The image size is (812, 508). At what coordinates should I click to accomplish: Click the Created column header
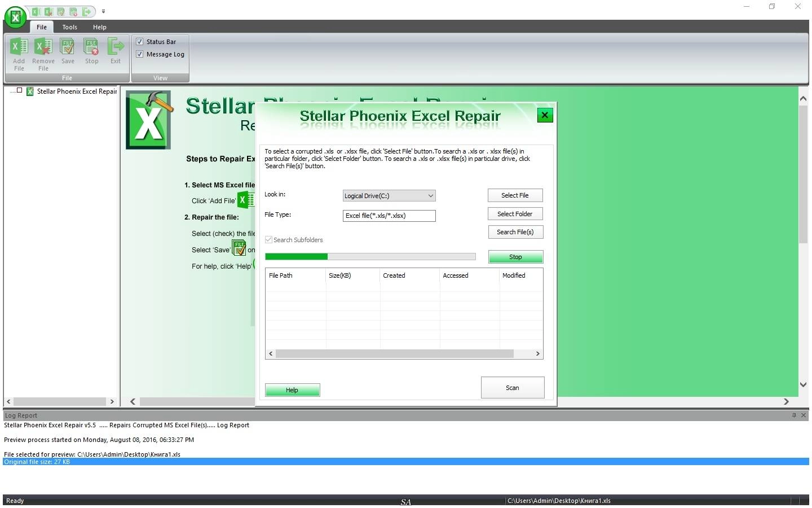(409, 275)
